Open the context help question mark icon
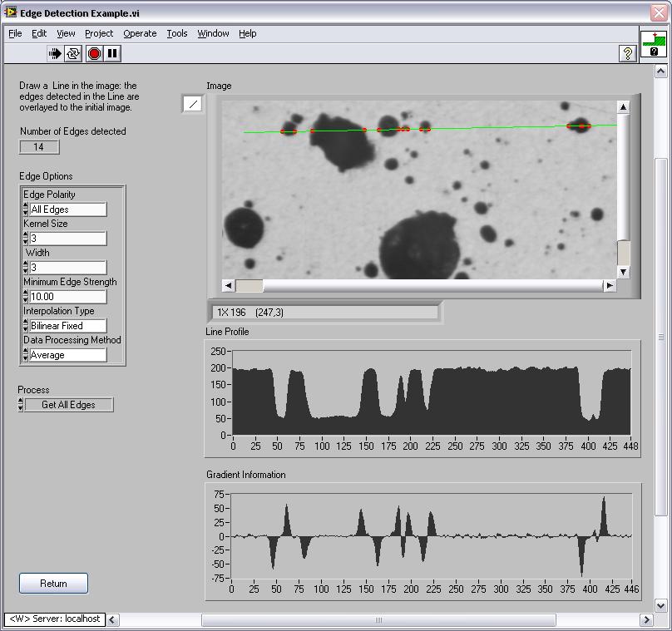672x631 pixels. tap(628, 53)
